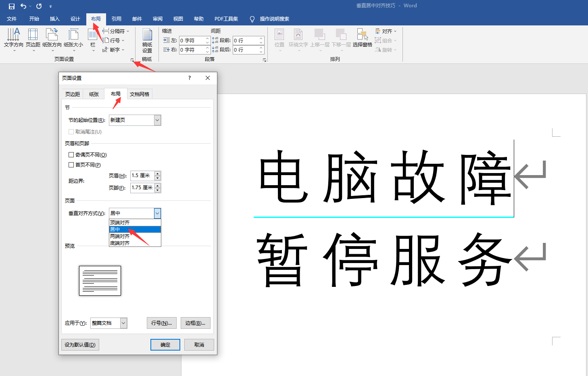
Task: Toggle the 奇偶页不同 checkbox
Action: tap(71, 155)
